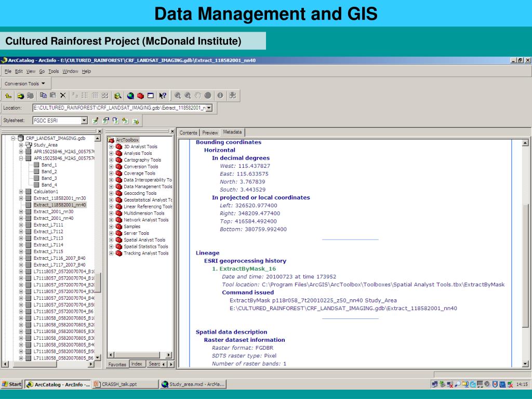
Task: Open the Stylesheet FGDC ESRI dropdown
Action: (84, 121)
